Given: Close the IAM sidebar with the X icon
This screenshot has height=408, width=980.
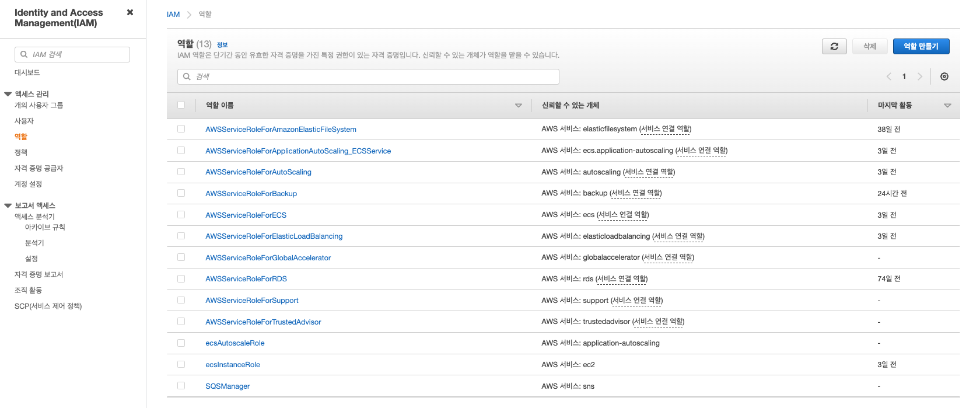Looking at the screenshot, I should click(x=130, y=12).
